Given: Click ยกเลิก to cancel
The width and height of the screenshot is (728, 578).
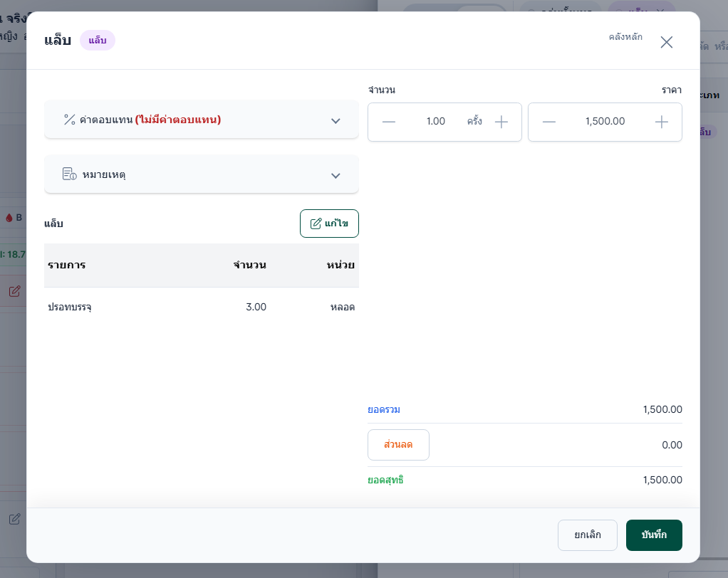Looking at the screenshot, I should (x=588, y=535).
